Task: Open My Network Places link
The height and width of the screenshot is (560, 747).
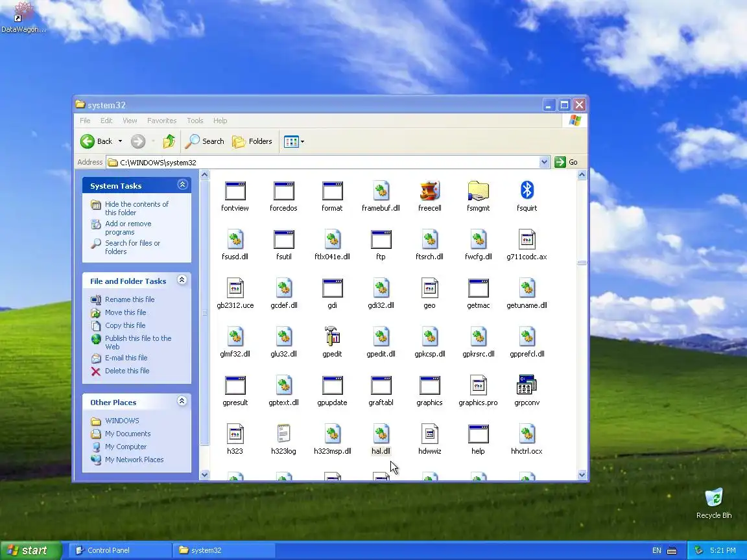Action: pos(134,460)
